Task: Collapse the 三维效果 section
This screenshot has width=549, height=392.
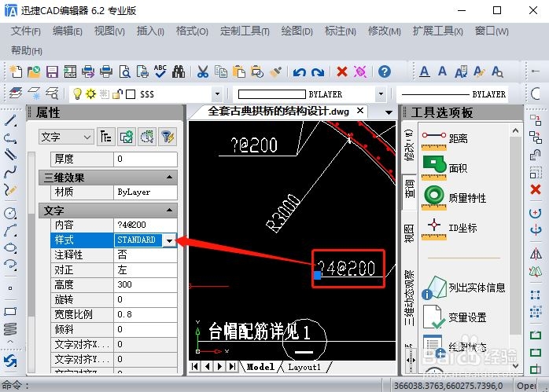Action: (170, 178)
